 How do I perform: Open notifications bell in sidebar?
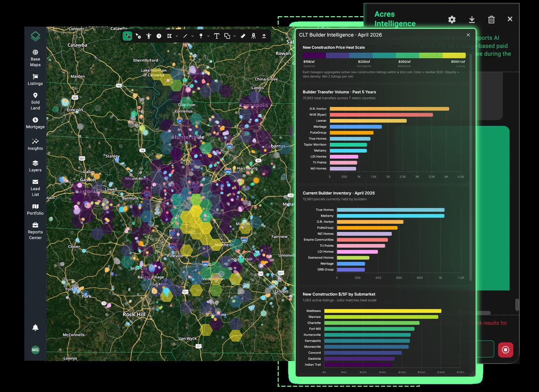click(x=35, y=327)
